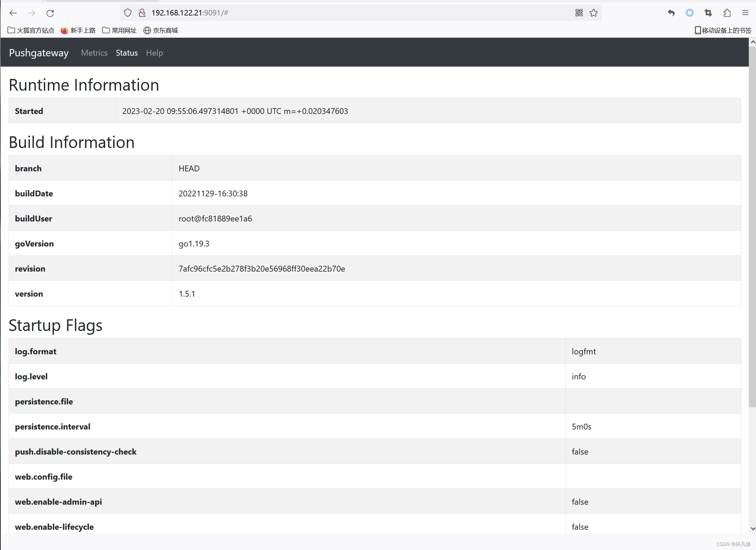Click the Startup Flags heading
The image size is (756, 550).
56,325
